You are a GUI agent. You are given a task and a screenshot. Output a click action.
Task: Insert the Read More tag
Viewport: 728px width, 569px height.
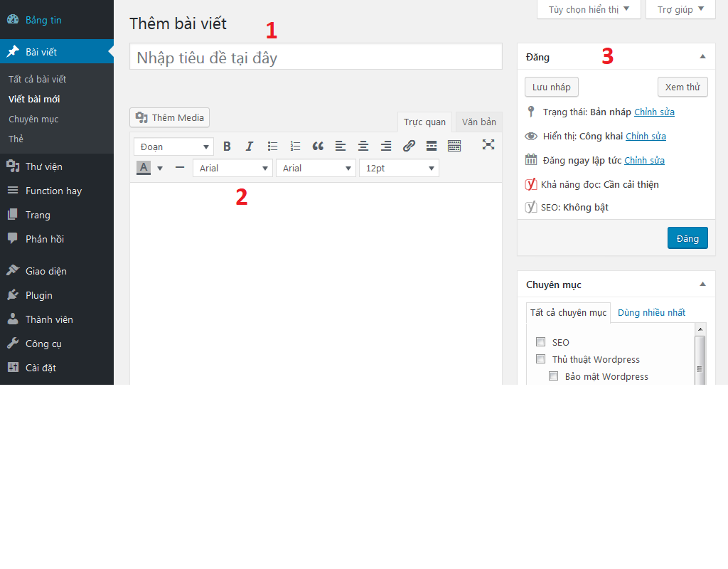432,147
